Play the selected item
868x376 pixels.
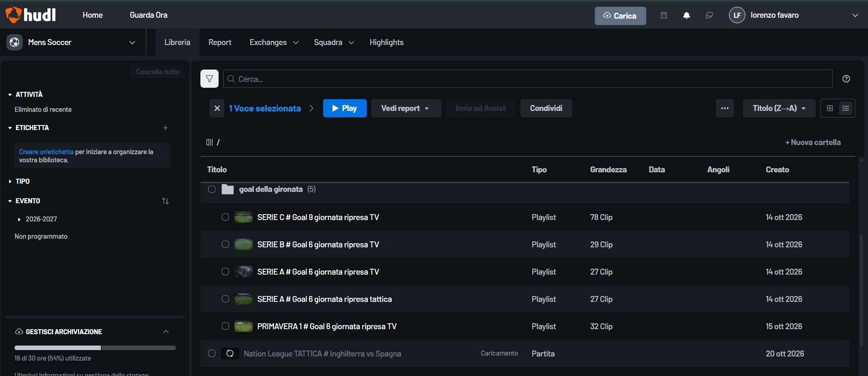click(345, 108)
